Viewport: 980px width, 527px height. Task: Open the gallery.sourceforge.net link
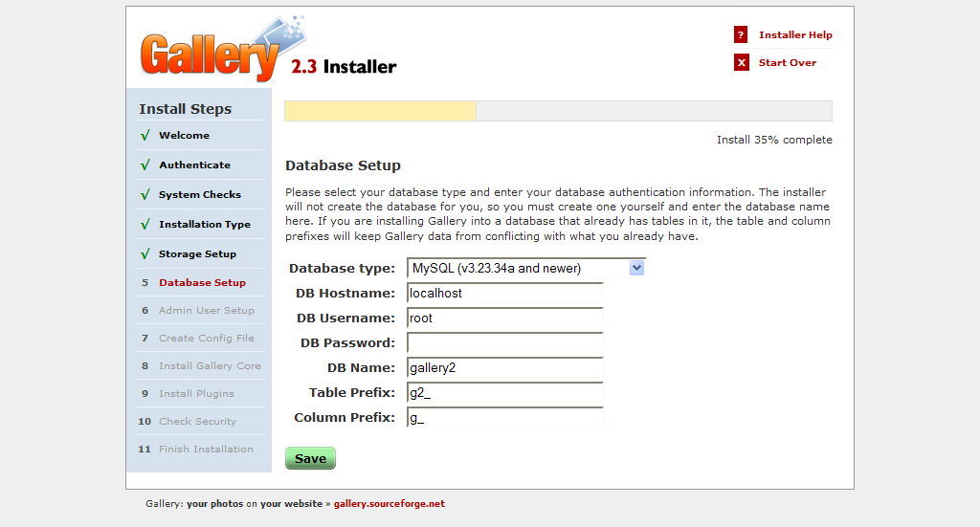tap(389, 504)
